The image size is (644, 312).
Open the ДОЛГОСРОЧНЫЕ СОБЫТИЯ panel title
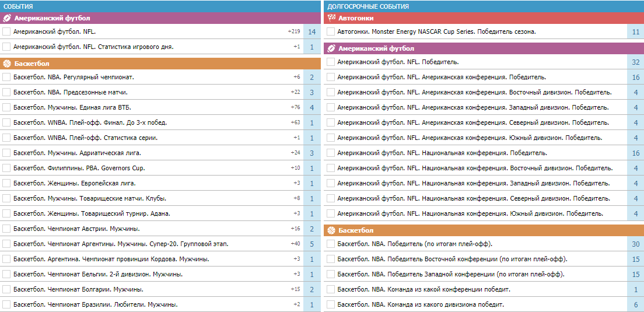coord(368,6)
